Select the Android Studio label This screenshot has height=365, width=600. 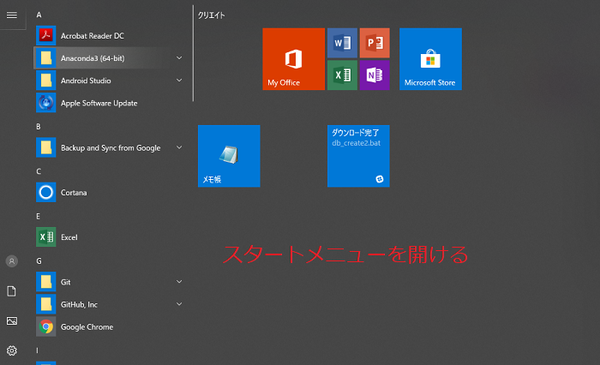tap(86, 81)
